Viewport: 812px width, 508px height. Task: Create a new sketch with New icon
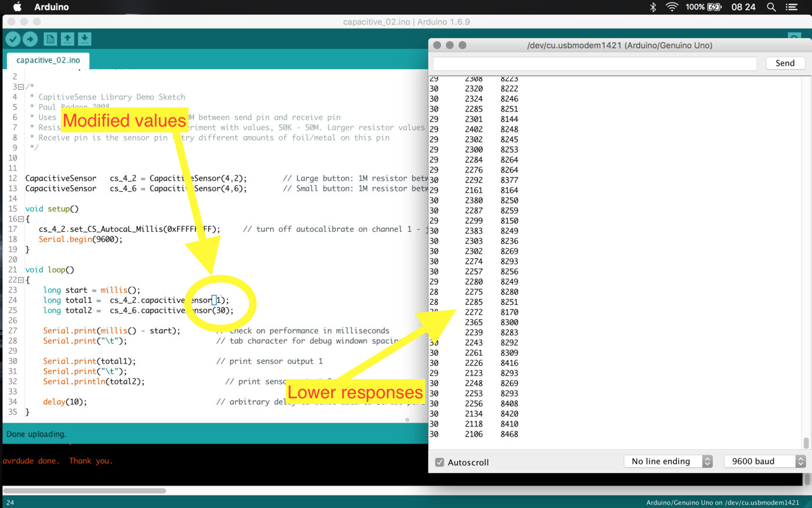[50, 39]
